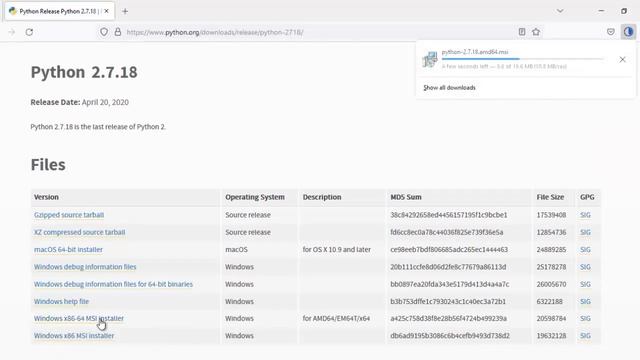Click file size 24889285
640x360 pixels.
[x=551, y=249]
